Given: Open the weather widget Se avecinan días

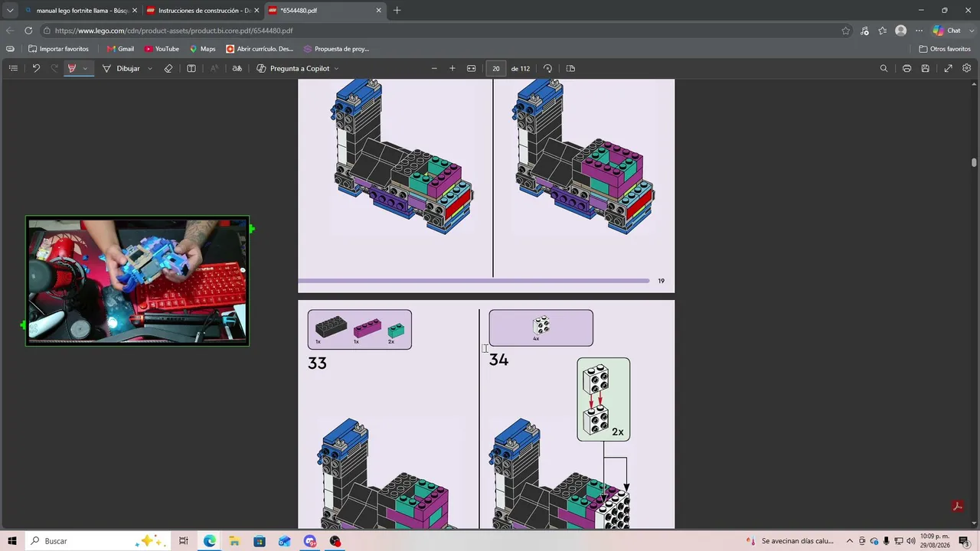Looking at the screenshot, I should click(x=791, y=541).
